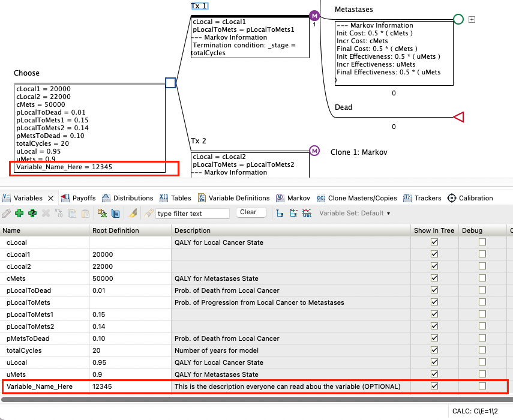This screenshot has height=420, width=513.
Task: Click the green circle chance node at Metastases
Action: point(458,19)
